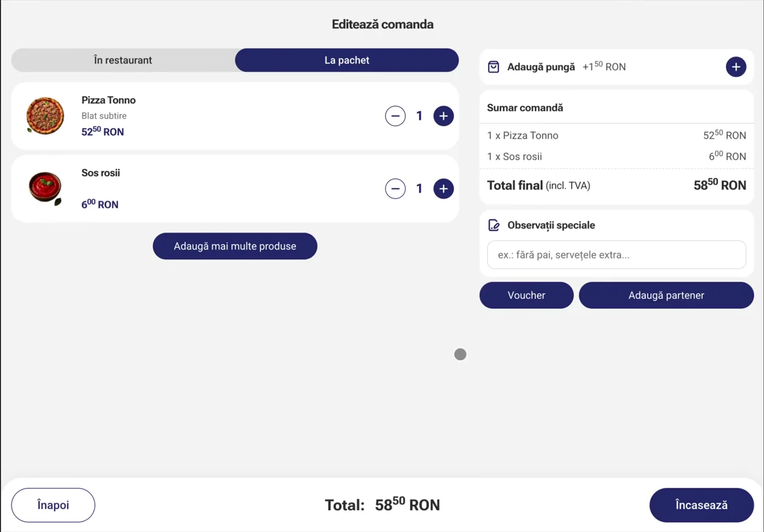Select Pizza Tonno line in order summary
Viewport: 764px width, 532px height.
tap(617, 135)
